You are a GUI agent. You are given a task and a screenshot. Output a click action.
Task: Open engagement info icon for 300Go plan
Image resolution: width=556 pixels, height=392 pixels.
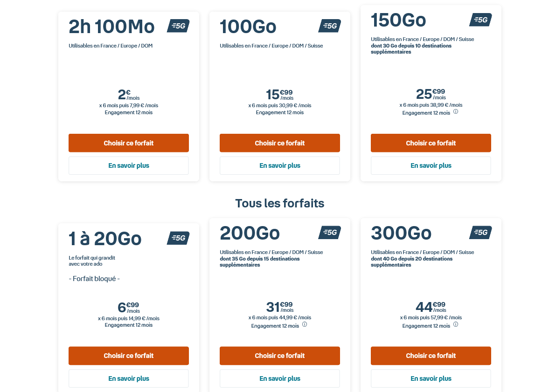pos(456,324)
